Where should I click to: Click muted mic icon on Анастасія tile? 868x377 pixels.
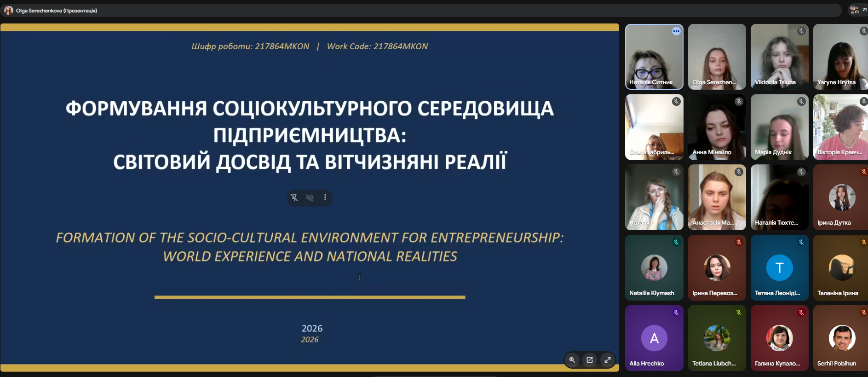739,172
